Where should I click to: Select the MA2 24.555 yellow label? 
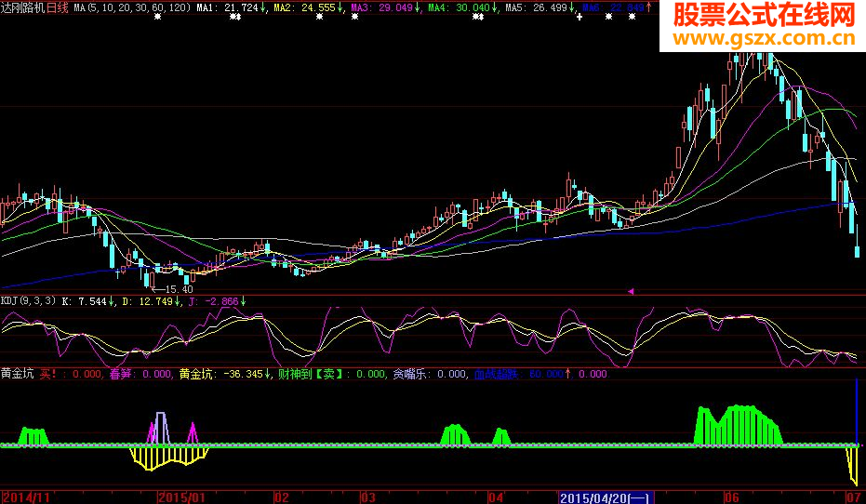[x=305, y=7]
